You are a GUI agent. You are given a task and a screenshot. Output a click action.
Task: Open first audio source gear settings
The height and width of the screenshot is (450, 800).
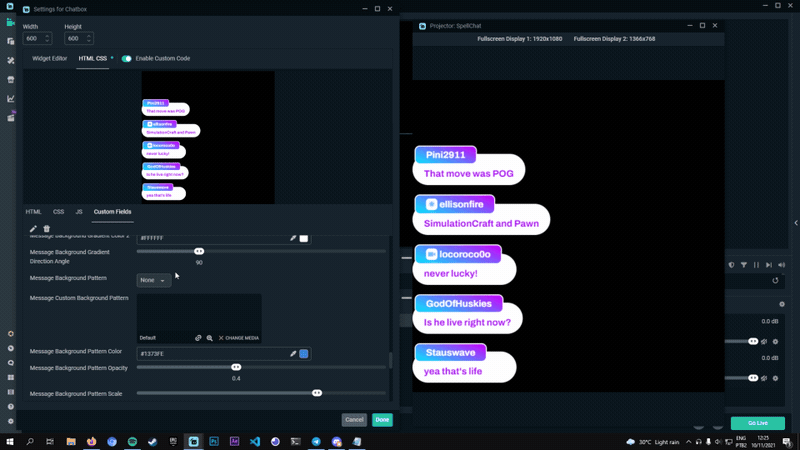(x=776, y=341)
